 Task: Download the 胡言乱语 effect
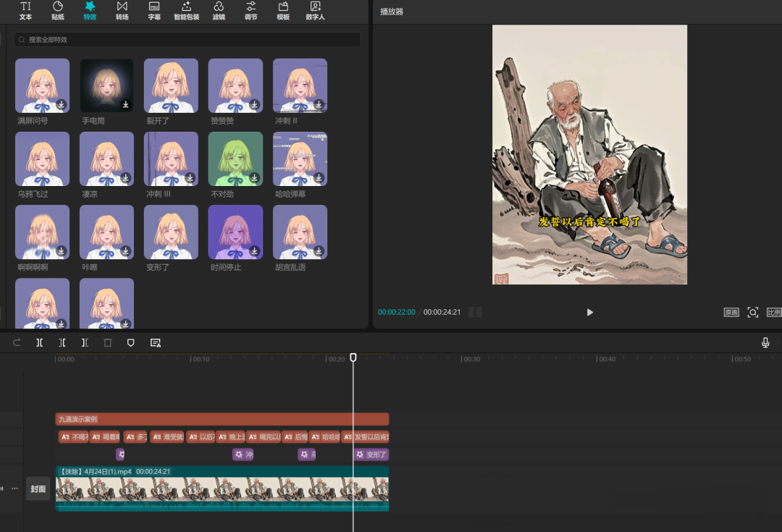319,250
